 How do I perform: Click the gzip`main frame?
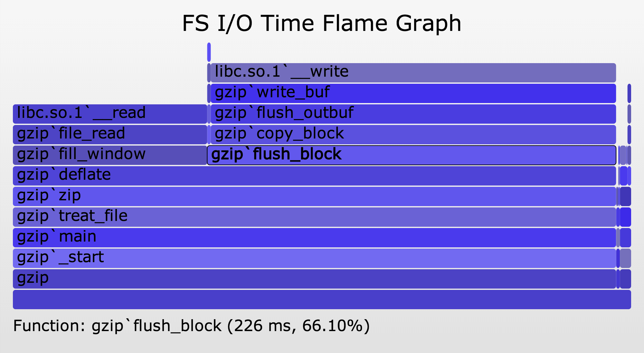click(x=314, y=237)
